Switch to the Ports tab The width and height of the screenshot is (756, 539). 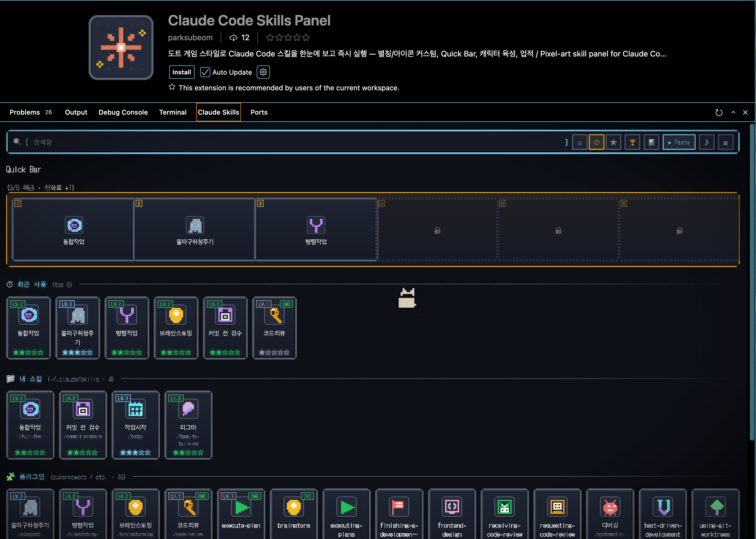(x=259, y=112)
